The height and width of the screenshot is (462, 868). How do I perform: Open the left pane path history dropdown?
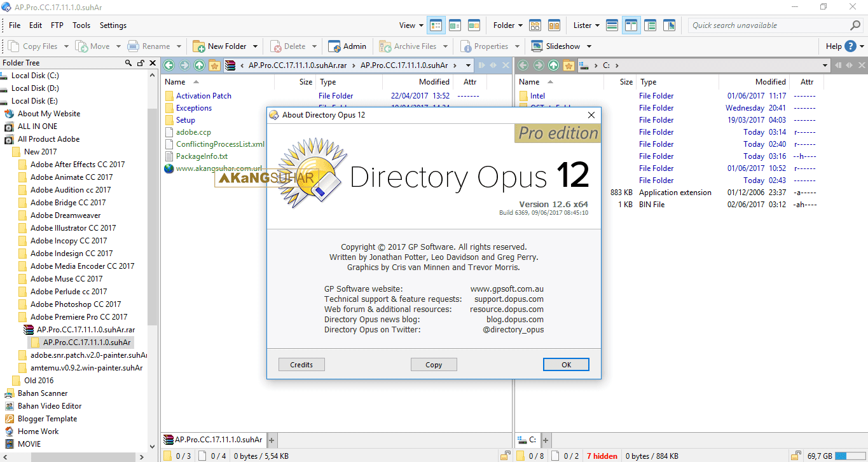click(469, 65)
